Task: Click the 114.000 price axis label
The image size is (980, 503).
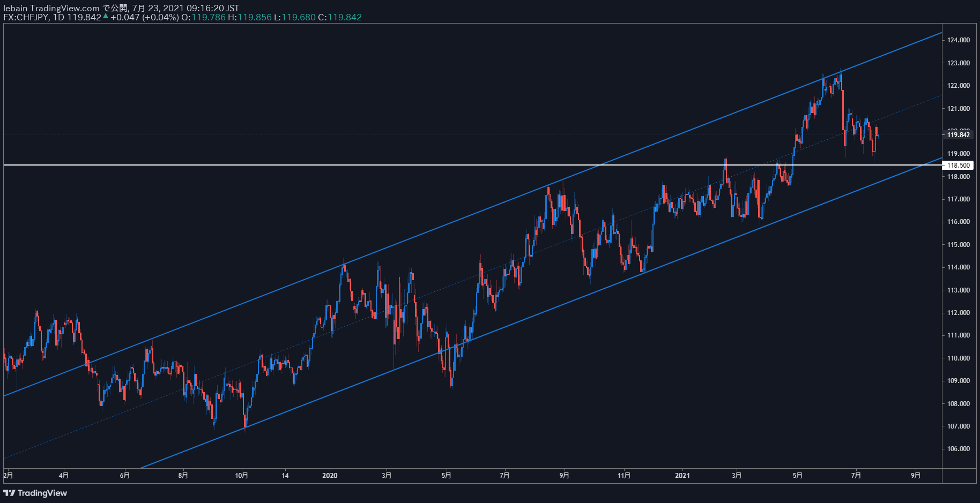Action: coord(959,267)
